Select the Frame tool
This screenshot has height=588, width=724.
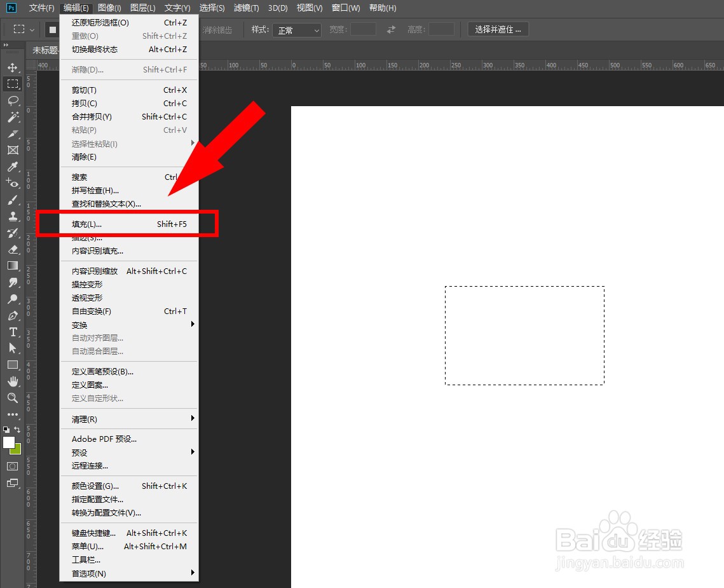[13, 150]
